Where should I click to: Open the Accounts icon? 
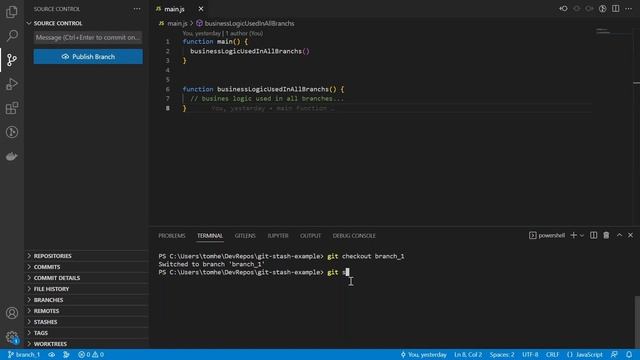[12, 313]
